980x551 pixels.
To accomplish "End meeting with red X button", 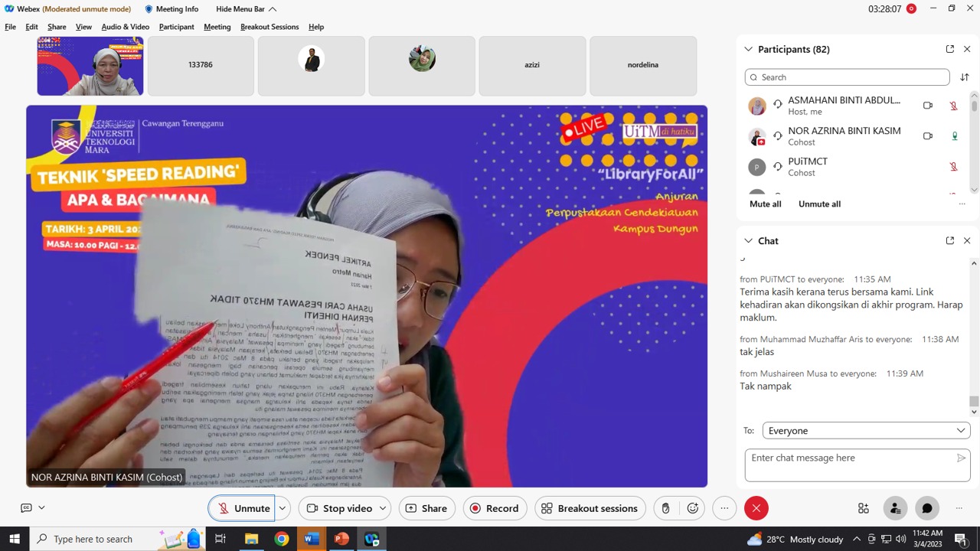I will click(756, 508).
